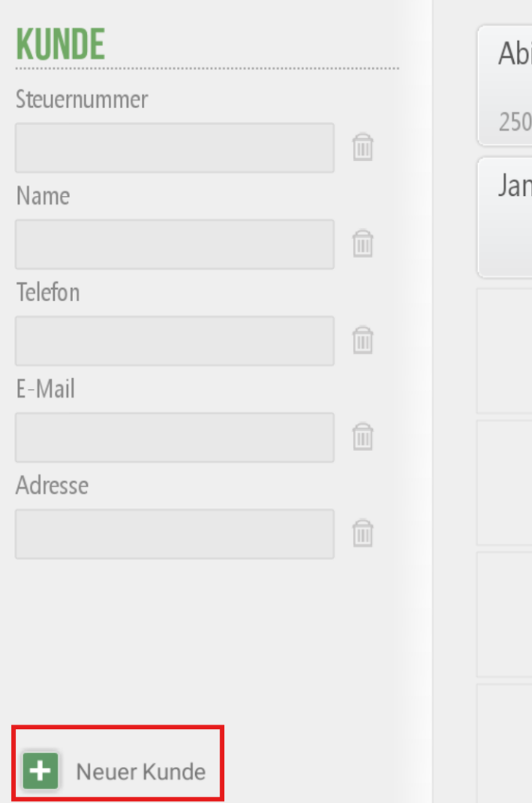Click inside the Adresse input field

(175, 533)
